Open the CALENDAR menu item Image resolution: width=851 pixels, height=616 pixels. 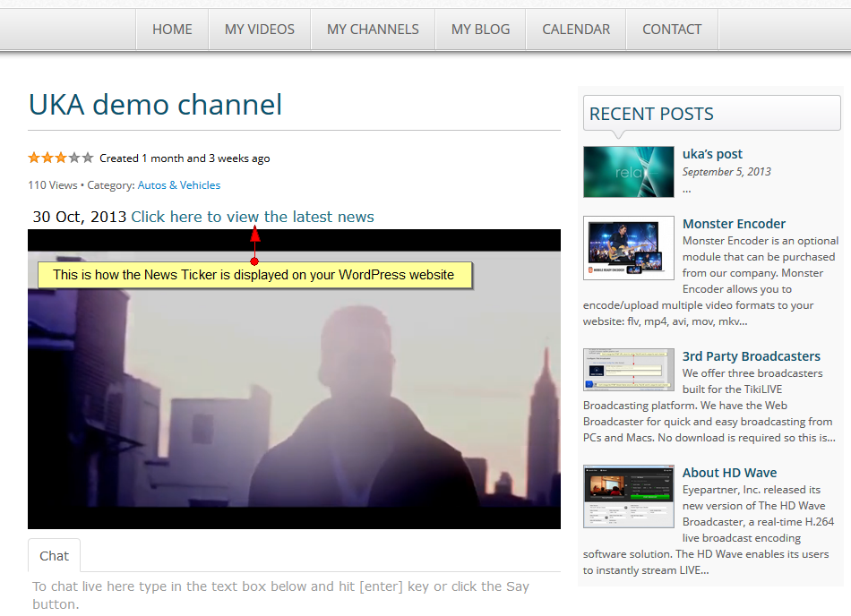576,30
